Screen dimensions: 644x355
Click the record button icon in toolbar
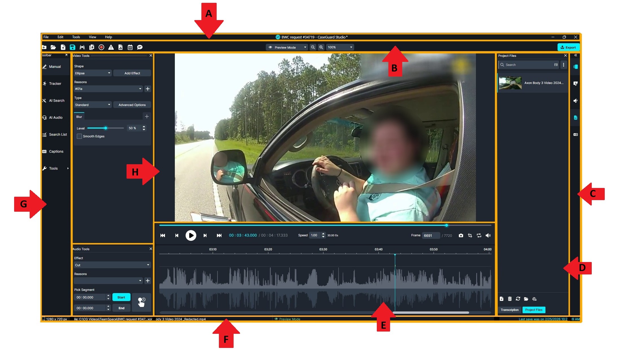101,47
